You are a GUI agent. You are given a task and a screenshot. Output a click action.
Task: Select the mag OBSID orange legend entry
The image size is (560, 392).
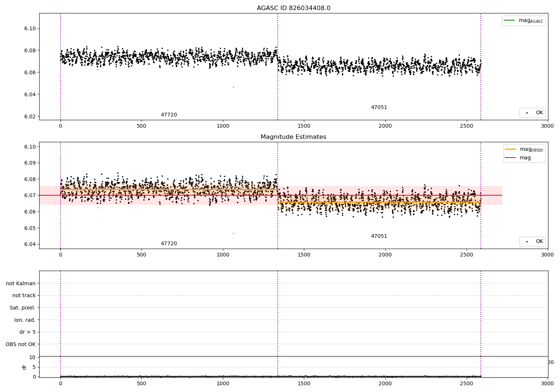point(524,149)
